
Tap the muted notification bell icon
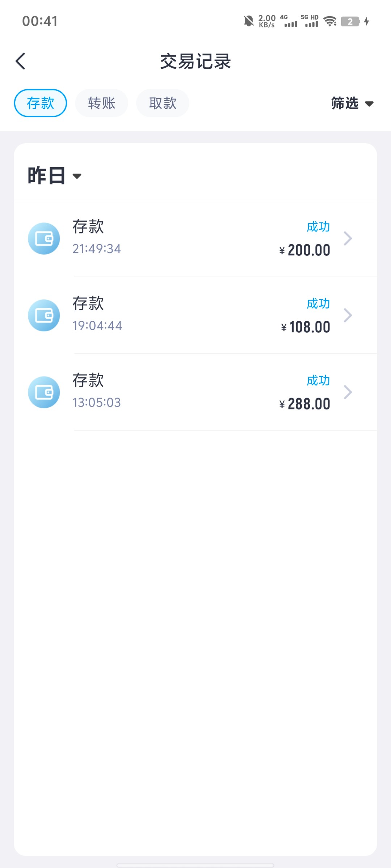249,21
